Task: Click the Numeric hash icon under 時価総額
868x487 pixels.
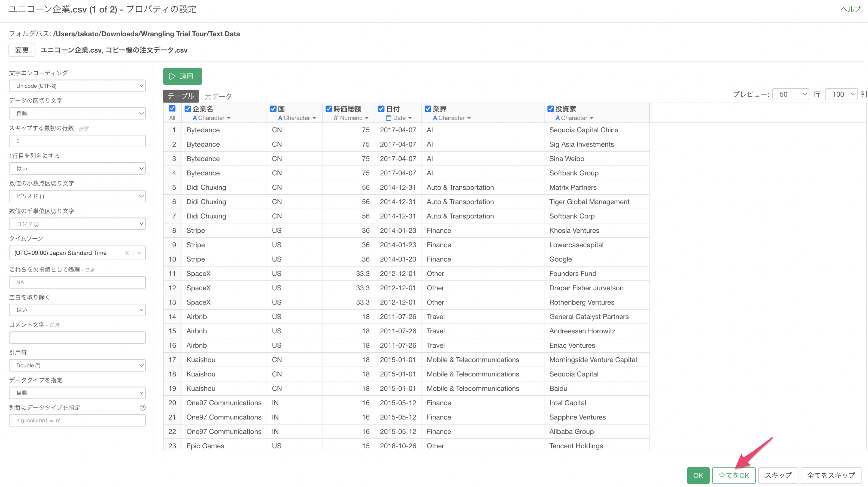Action: pyautogui.click(x=336, y=118)
